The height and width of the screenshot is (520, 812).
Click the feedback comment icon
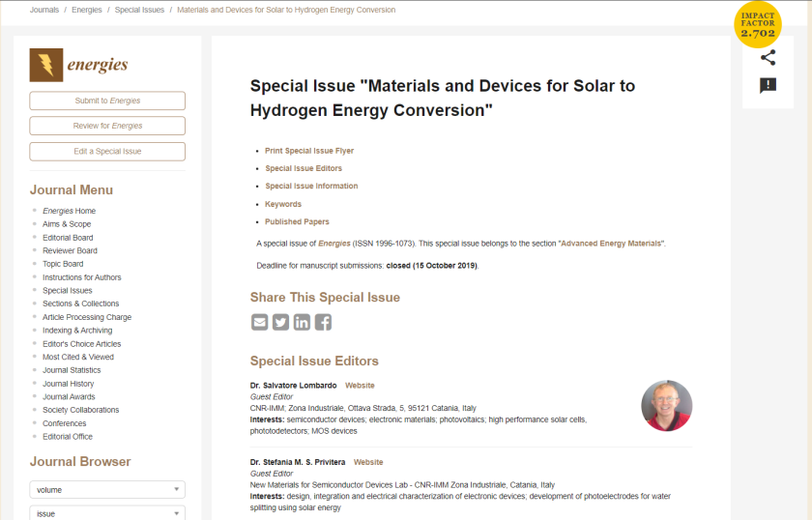tap(768, 85)
